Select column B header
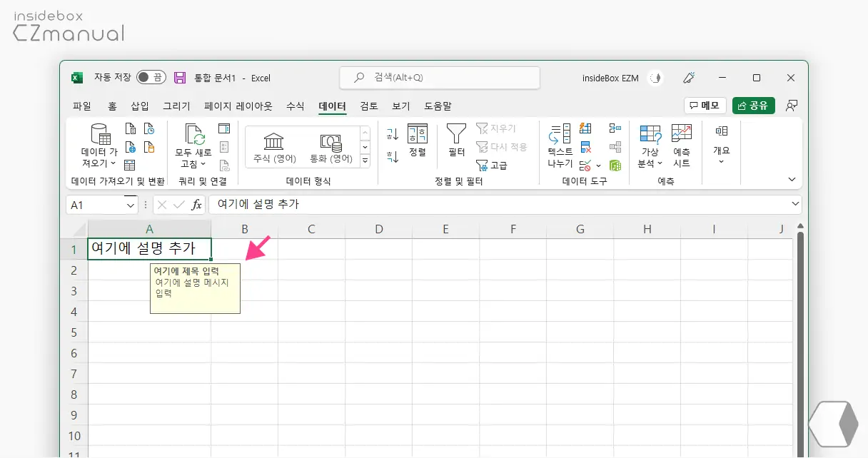The height and width of the screenshot is (458, 868). pyautogui.click(x=244, y=229)
